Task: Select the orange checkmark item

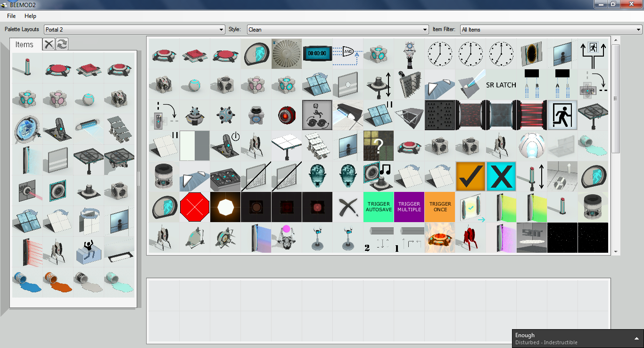Action: pos(471,176)
